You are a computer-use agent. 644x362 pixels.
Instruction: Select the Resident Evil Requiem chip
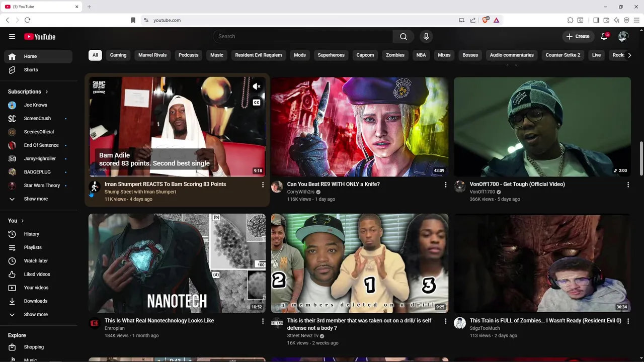coord(259,55)
